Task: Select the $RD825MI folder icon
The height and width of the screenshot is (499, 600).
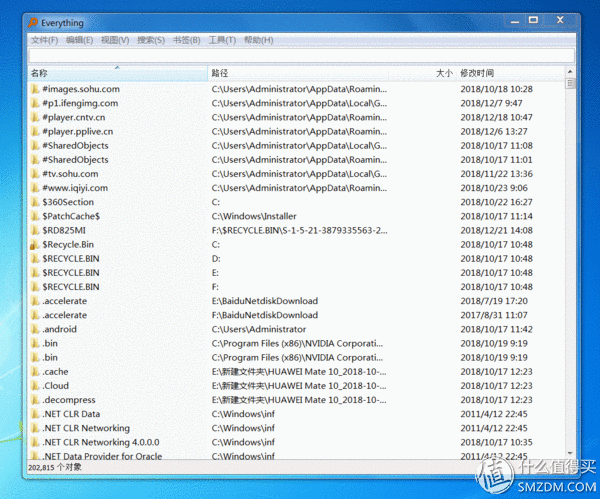Action: click(35, 231)
